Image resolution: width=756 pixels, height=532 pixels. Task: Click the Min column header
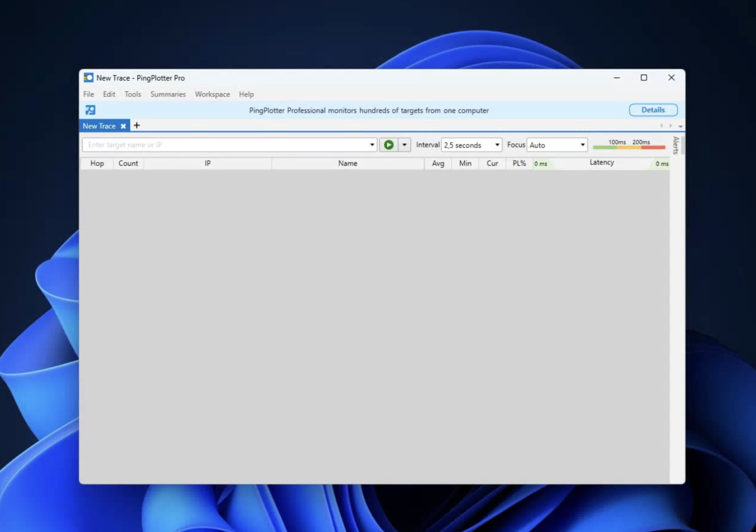[465, 163]
